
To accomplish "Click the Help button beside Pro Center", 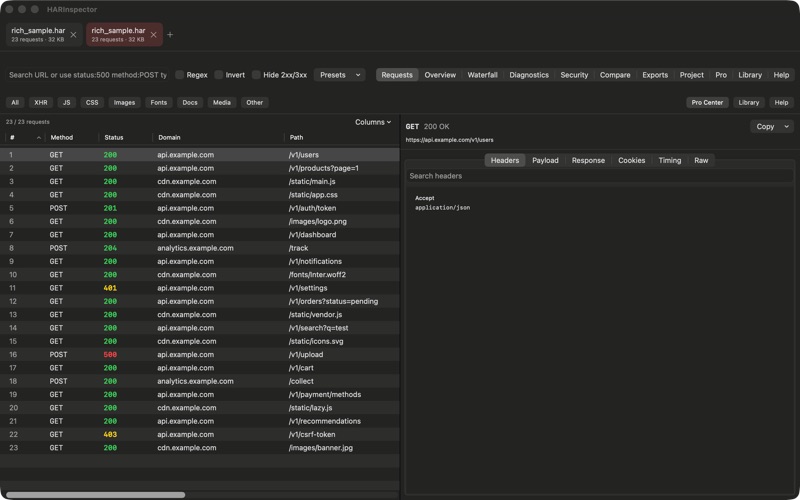I will pos(781,103).
